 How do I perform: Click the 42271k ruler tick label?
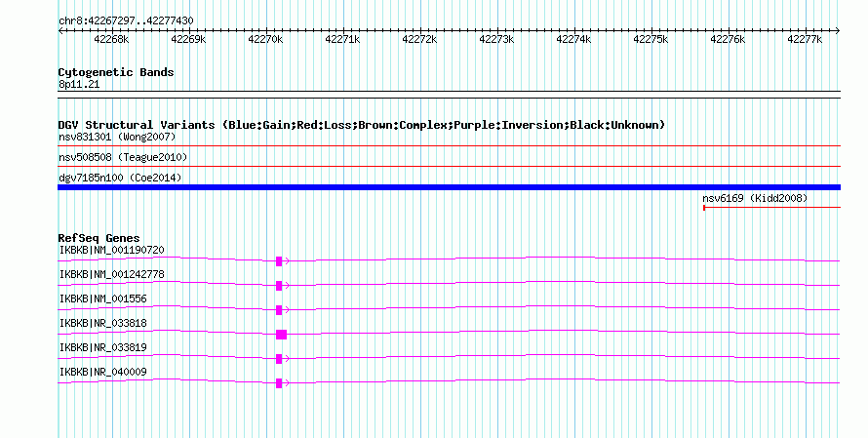click(342, 39)
